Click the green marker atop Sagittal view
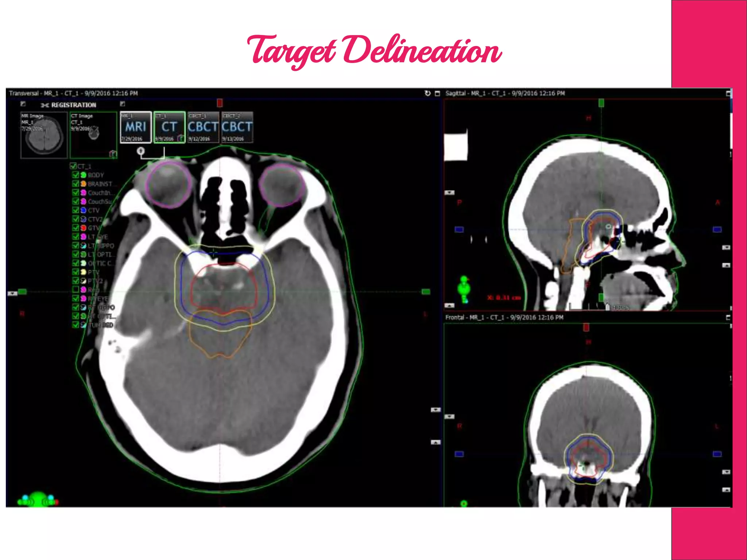The image size is (747, 560). pyautogui.click(x=601, y=103)
